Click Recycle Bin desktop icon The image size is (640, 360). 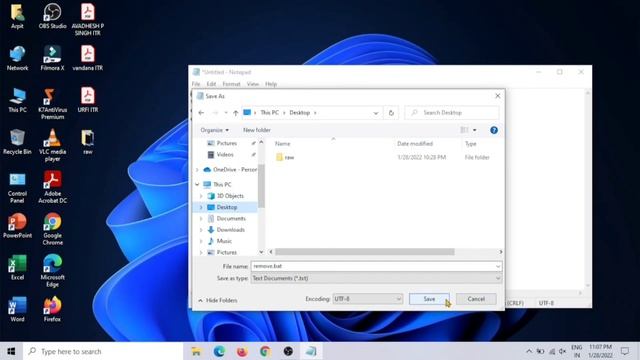pos(17,142)
